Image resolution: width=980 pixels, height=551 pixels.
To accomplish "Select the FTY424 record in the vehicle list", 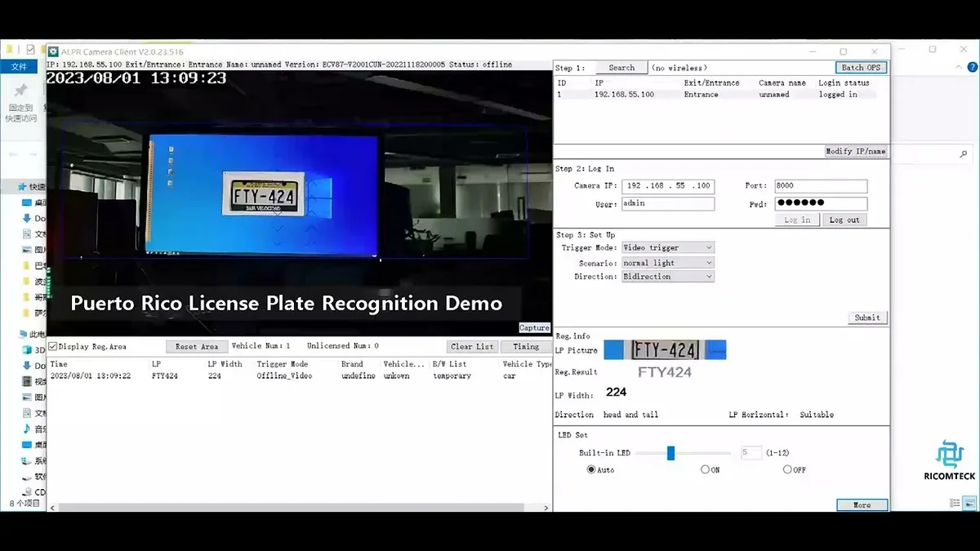I will [299, 376].
